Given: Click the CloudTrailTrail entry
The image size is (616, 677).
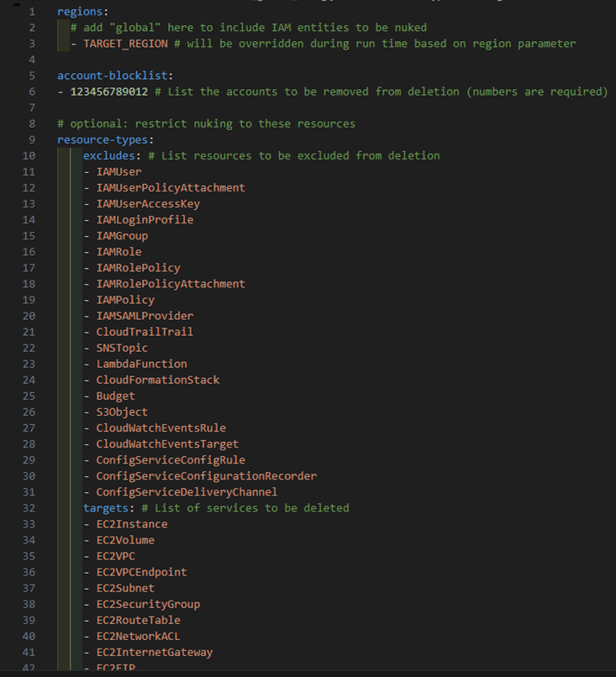Looking at the screenshot, I should pos(144,332).
